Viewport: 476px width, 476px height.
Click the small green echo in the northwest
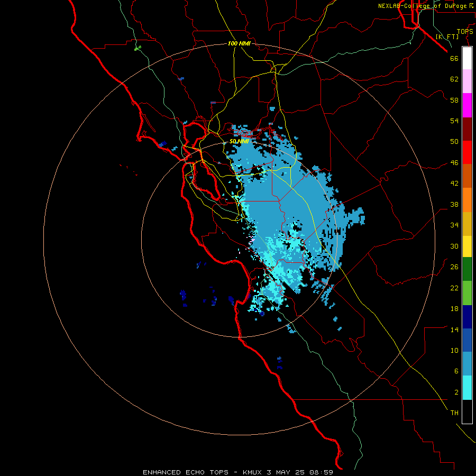tap(138, 48)
